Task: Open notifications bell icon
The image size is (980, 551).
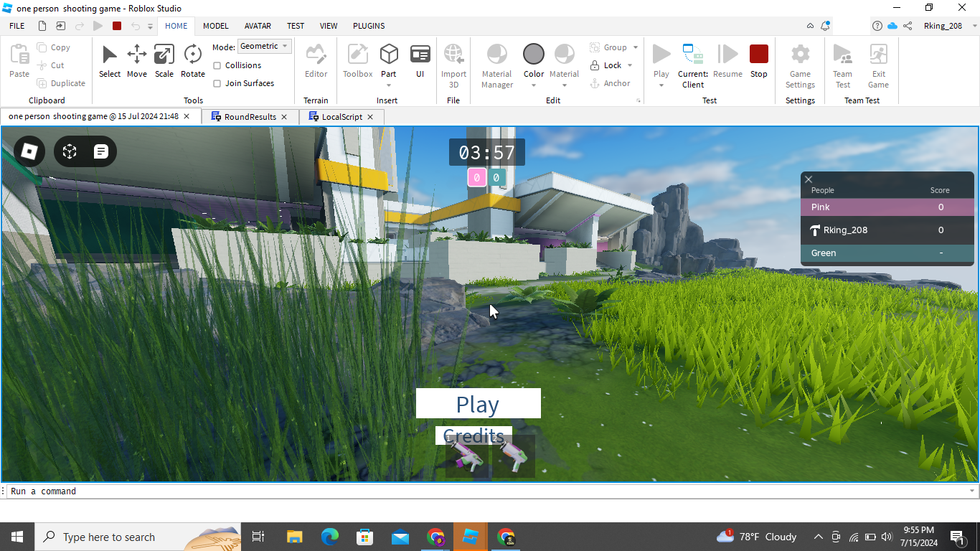Action: click(826, 26)
